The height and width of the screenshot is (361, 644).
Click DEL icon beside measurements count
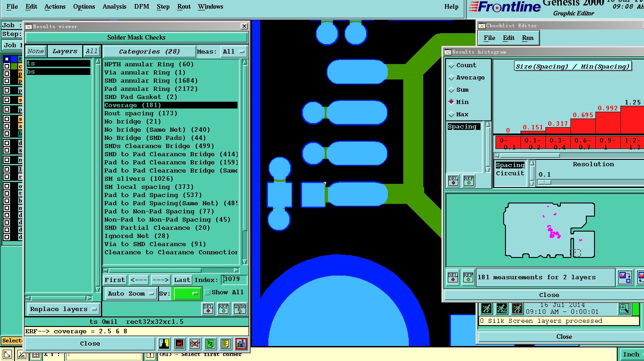[453, 277]
